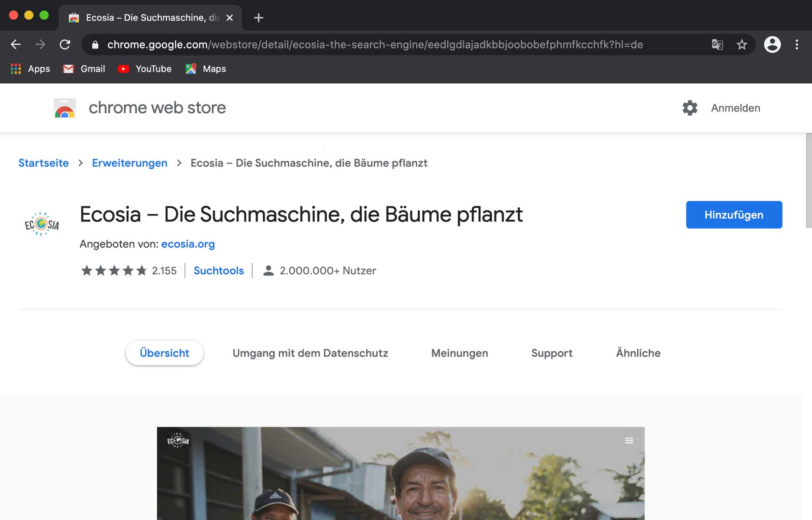Screen dimensions: 812x520
Task: Go to the Startseite breadcrumb link
Action: click(x=44, y=163)
